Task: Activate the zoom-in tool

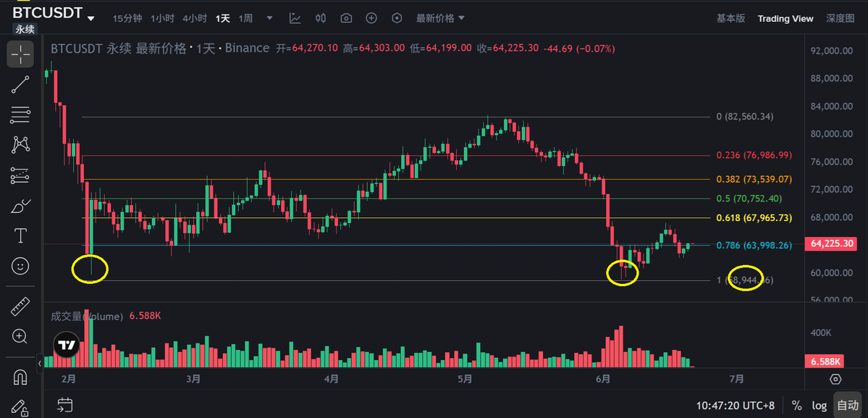Action: tap(20, 336)
